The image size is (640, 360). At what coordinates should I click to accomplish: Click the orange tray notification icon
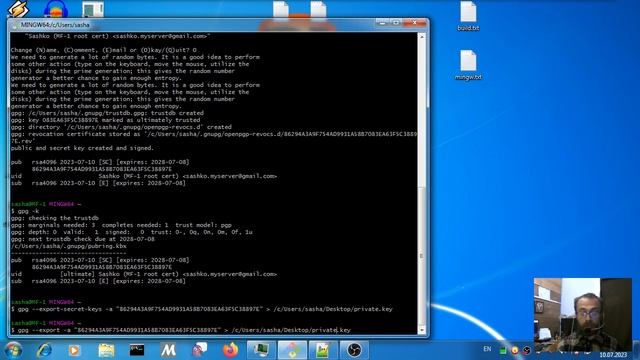tap(515, 350)
